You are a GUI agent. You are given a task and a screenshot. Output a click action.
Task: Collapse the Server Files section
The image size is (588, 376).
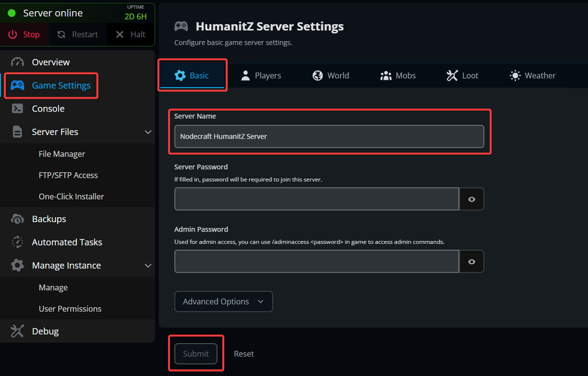point(148,132)
